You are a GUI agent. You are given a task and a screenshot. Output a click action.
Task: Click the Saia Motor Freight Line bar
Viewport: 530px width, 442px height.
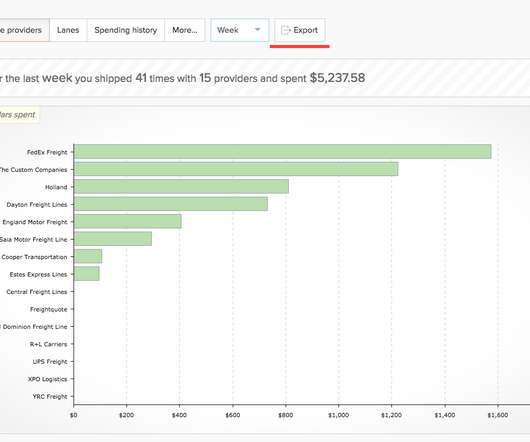(x=113, y=239)
